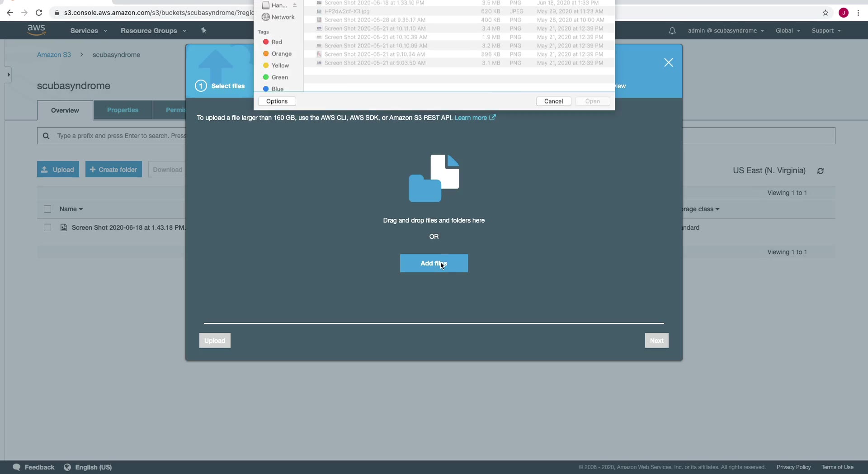The height and width of the screenshot is (474, 868).
Task: Open the Resource Groups dropdown
Action: [x=153, y=31]
